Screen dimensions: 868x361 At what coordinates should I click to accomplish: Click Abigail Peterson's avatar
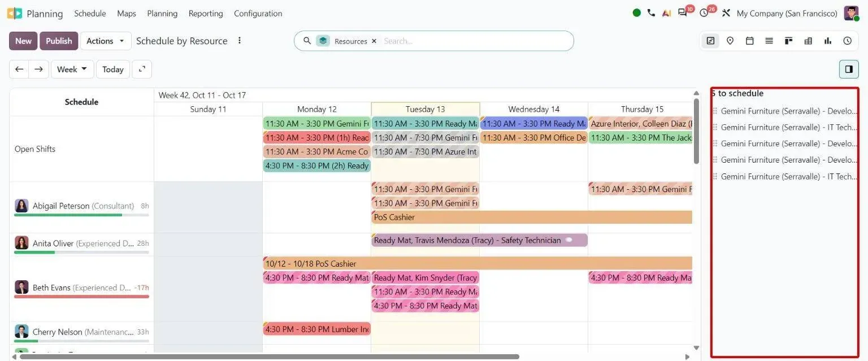click(21, 206)
